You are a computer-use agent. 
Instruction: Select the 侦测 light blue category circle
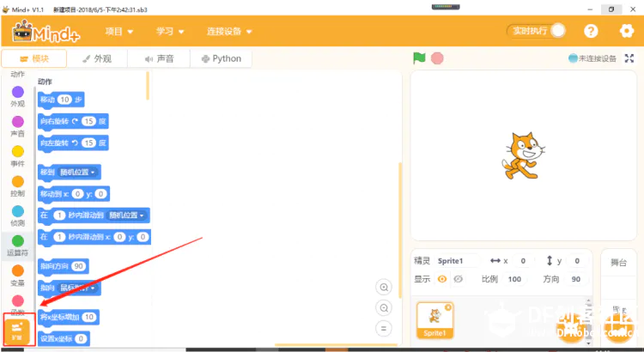click(18, 211)
